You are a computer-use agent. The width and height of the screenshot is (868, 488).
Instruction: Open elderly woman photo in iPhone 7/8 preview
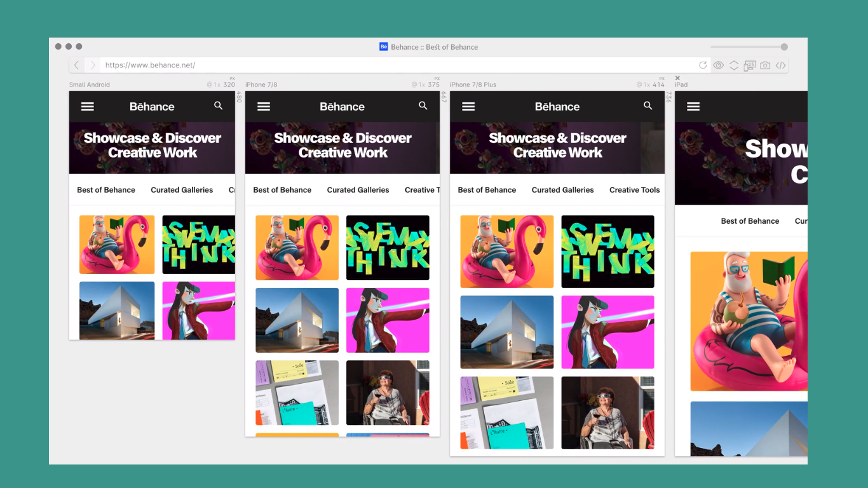(388, 393)
